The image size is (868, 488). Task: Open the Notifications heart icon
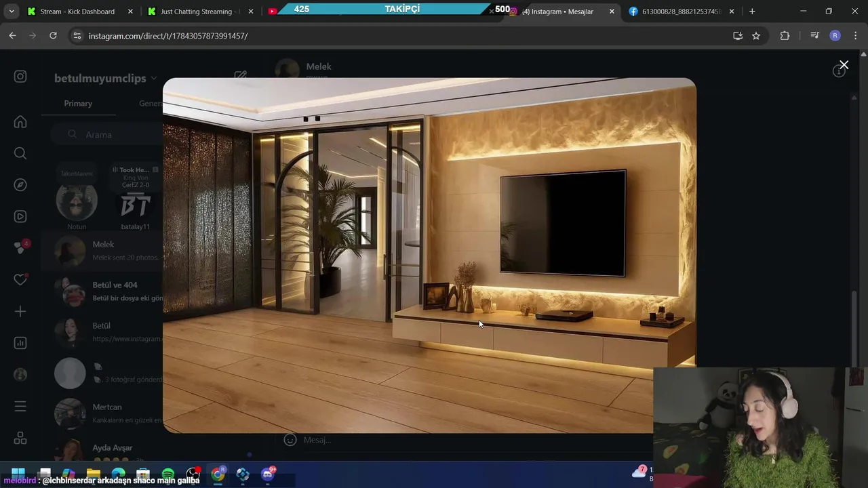(x=20, y=279)
